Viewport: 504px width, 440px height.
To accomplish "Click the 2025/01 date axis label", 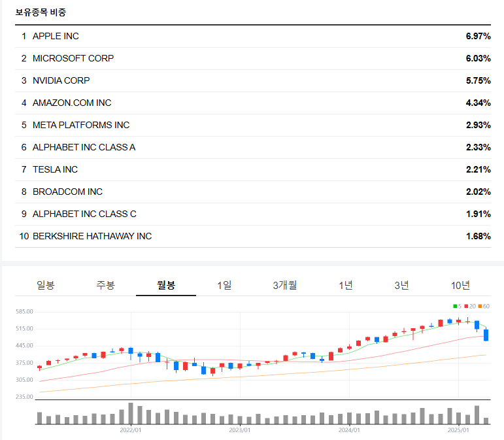I will tap(458, 430).
